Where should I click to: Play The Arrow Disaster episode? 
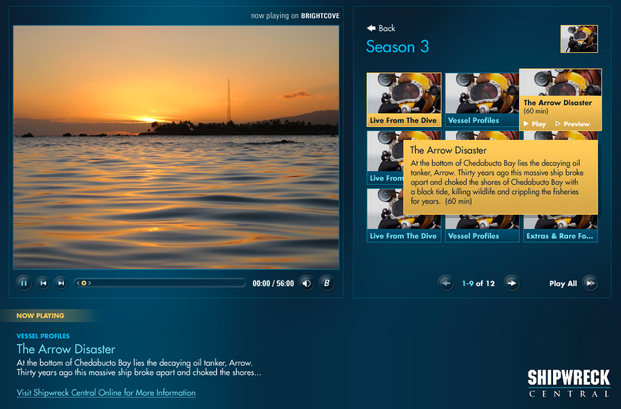(536, 124)
